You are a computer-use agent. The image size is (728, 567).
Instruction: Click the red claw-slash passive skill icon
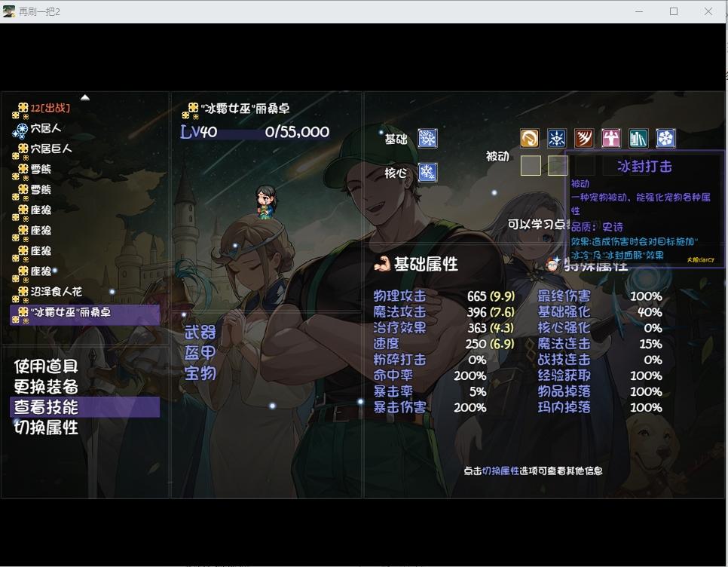coord(584,138)
